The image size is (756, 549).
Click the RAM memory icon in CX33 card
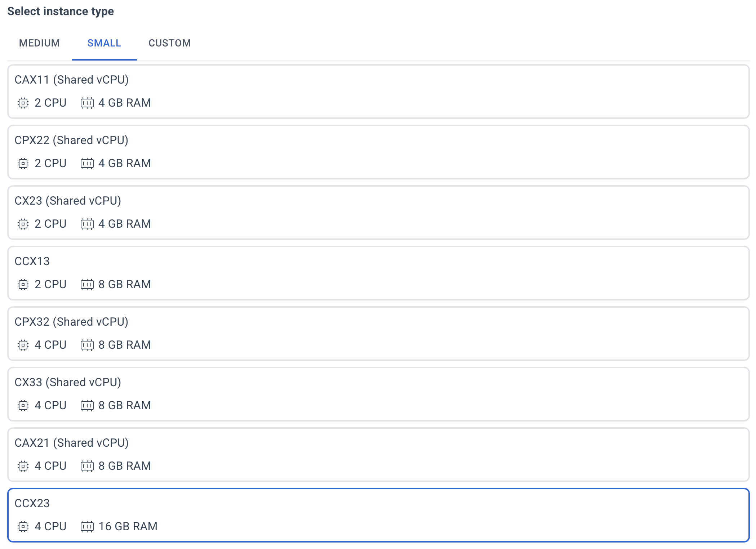click(x=87, y=406)
